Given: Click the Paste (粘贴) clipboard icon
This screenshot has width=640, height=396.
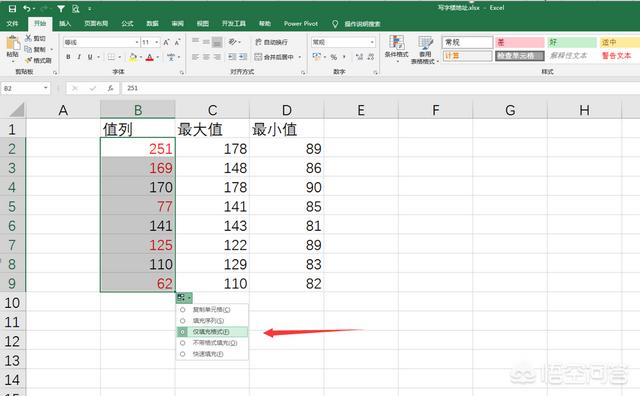Looking at the screenshot, I should tap(13, 43).
